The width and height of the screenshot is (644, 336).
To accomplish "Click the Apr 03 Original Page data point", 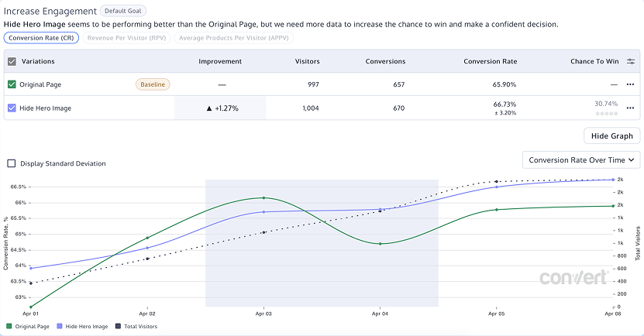I will [263, 198].
